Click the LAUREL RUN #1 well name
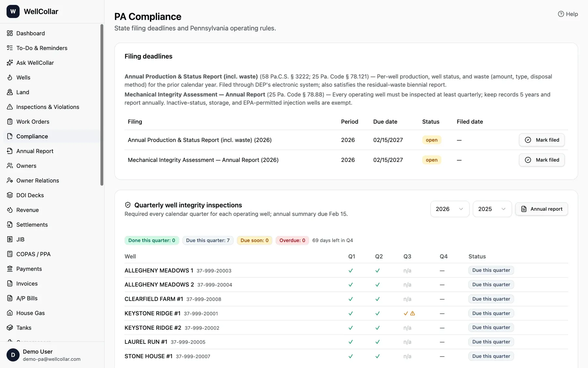 click(x=146, y=342)
